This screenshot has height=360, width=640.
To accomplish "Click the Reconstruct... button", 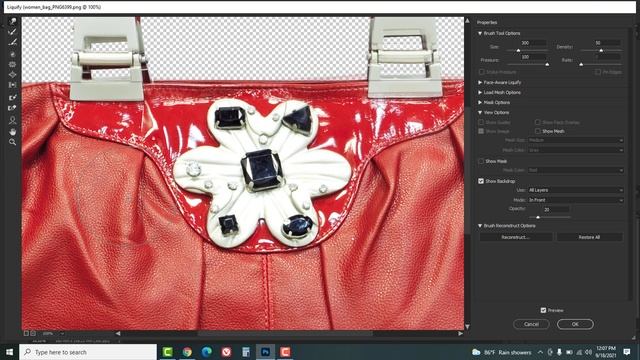I will tap(516, 237).
